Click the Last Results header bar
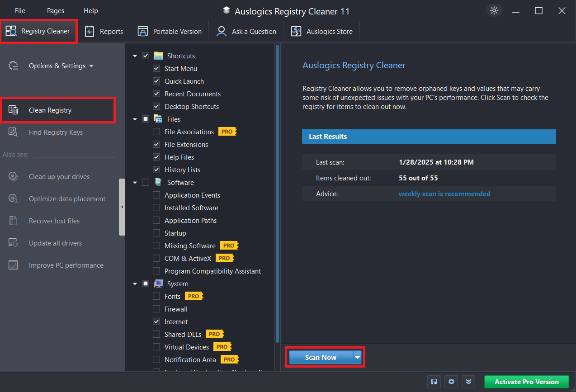Screen dimensions: 576x392 coord(429,136)
